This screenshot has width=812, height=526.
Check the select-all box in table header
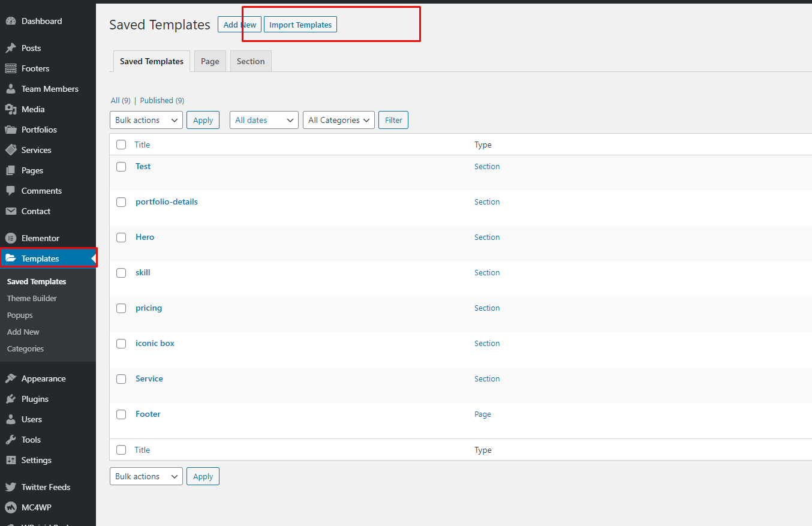coord(121,145)
